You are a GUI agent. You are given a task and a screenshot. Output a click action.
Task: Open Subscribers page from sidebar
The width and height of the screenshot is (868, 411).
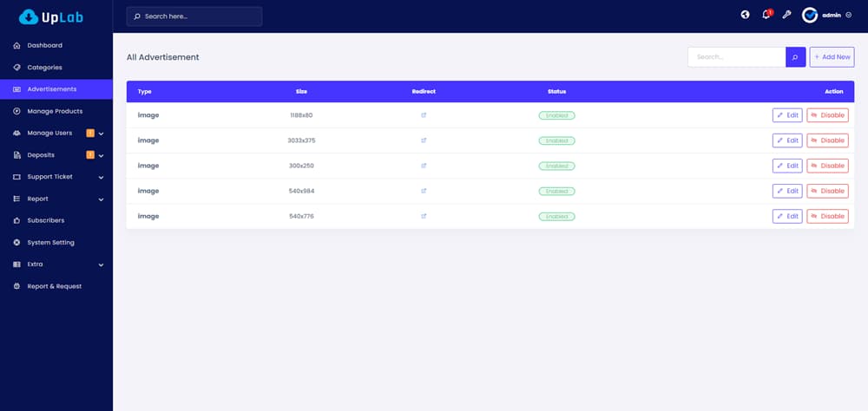56,221
